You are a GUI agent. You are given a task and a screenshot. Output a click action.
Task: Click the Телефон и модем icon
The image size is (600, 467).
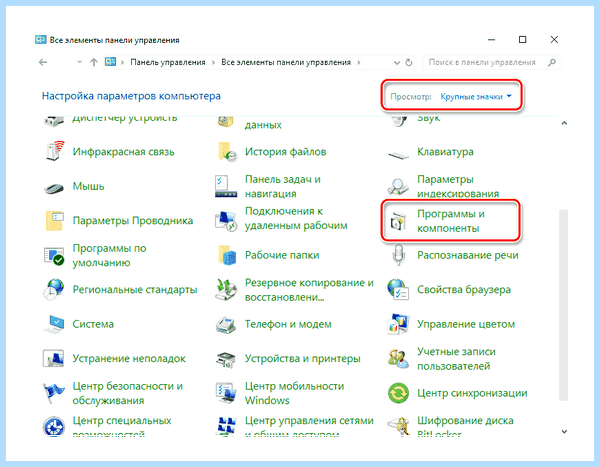(x=226, y=325)
